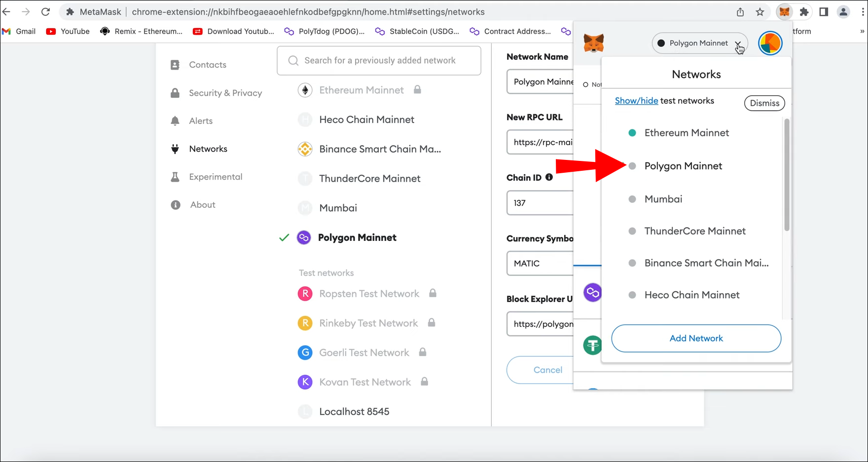Bookmark this page with the star icon
868x462 pixels.
coord(760,12)
